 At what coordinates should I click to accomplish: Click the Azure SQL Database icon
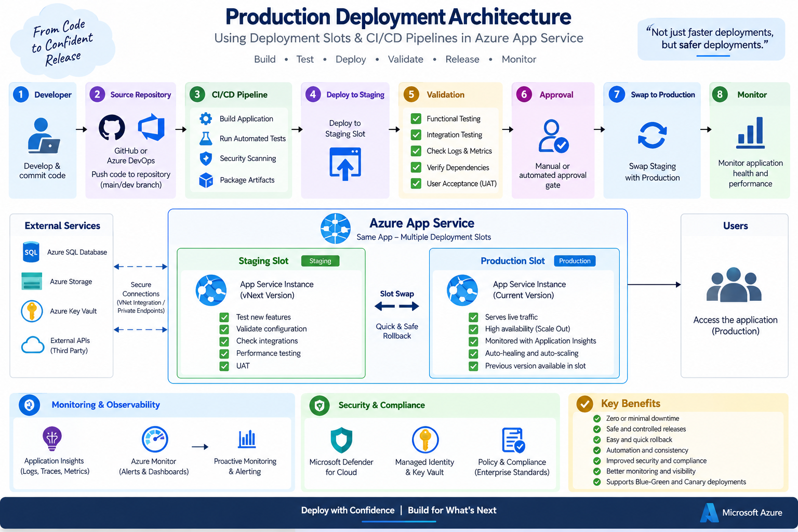pos(31,252)
